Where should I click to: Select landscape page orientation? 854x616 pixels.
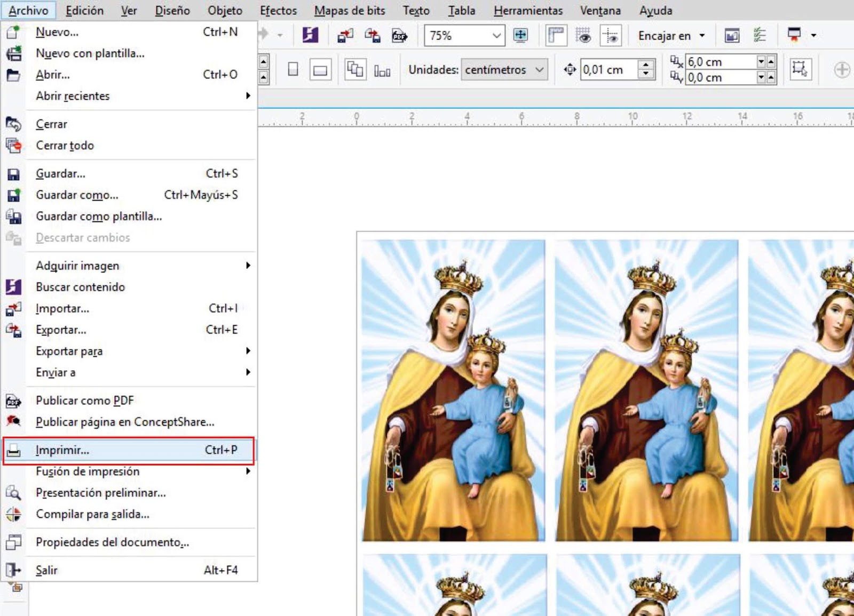click(320, 69)
